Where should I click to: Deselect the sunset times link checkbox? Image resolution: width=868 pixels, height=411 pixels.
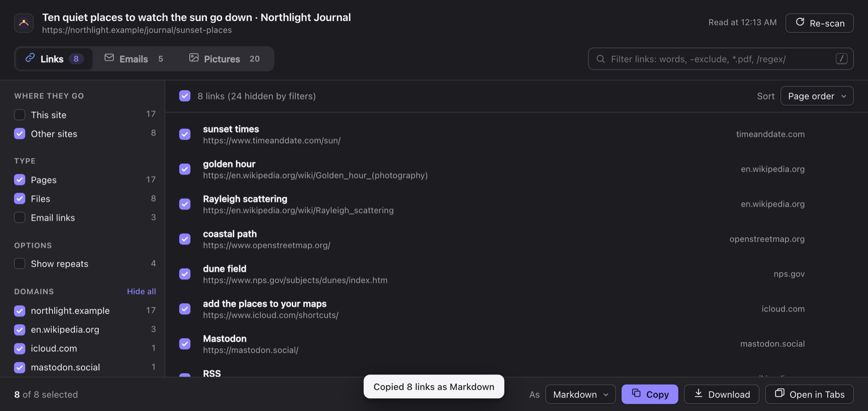coord(185,134)
